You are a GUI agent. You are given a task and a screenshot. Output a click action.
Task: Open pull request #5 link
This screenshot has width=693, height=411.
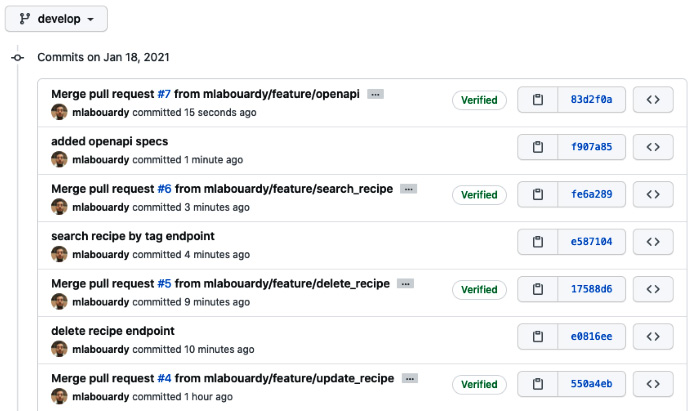[164, 283]
